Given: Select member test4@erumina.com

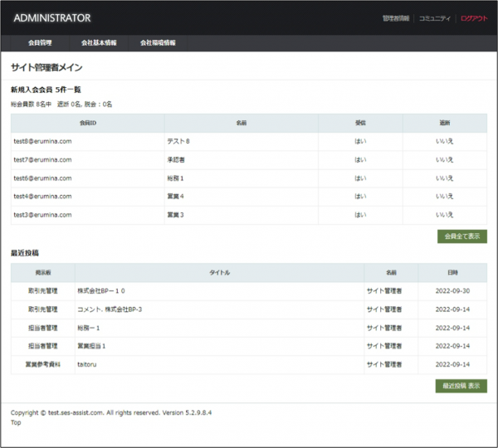Looking at the screenshot, I should [x=43, y=196].
